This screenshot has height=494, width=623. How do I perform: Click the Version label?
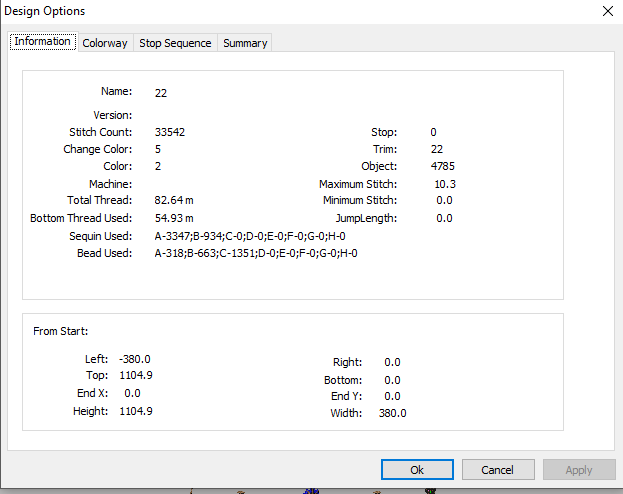112,115
